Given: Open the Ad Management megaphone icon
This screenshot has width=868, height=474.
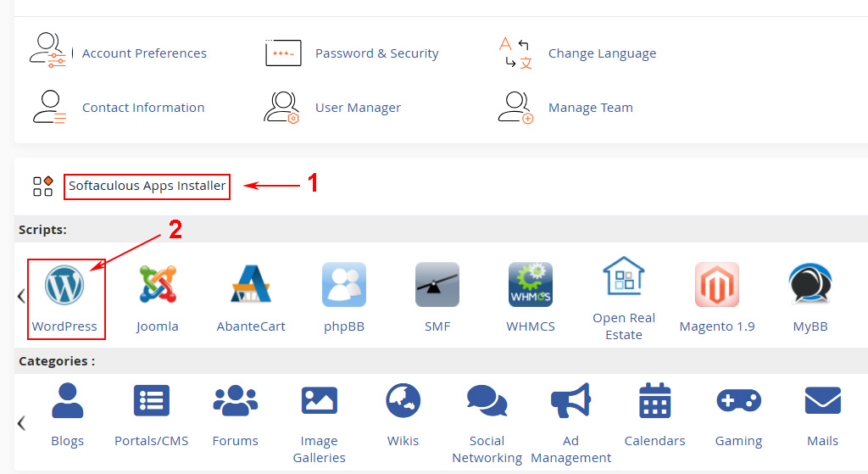Looking at the screenshot, I should pos(570,400).
